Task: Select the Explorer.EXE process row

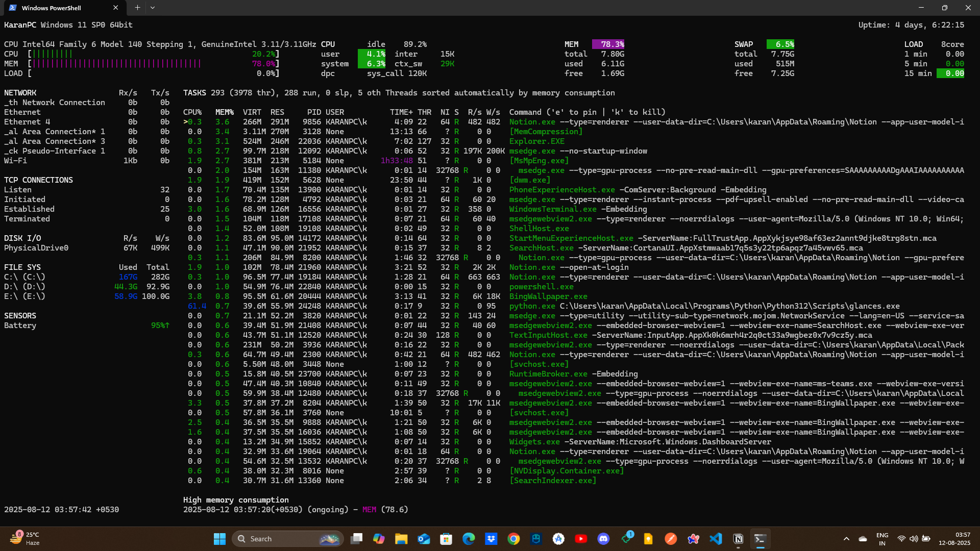Action: click(x=574, y=141)
